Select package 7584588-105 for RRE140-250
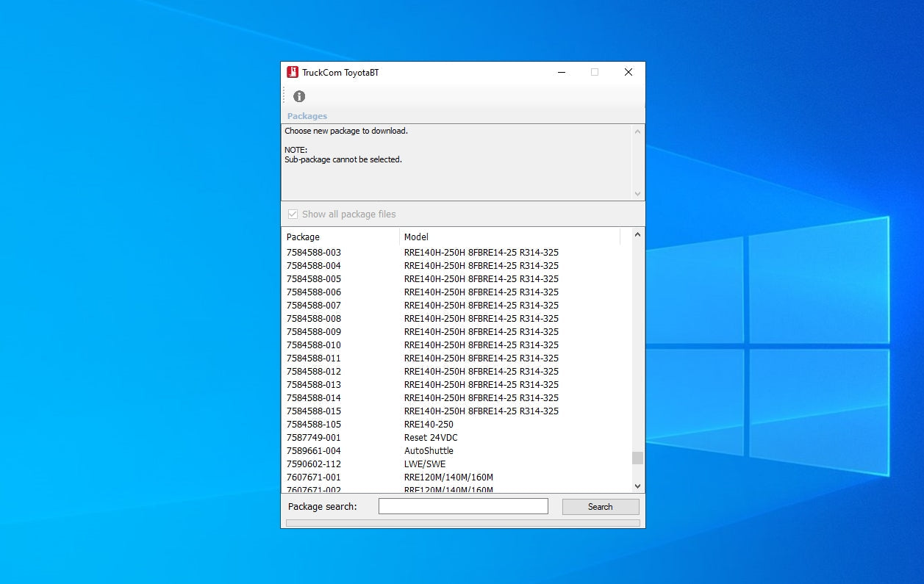Image resolution: width=924 pixels, height=584 pixels. pos(314,424)
